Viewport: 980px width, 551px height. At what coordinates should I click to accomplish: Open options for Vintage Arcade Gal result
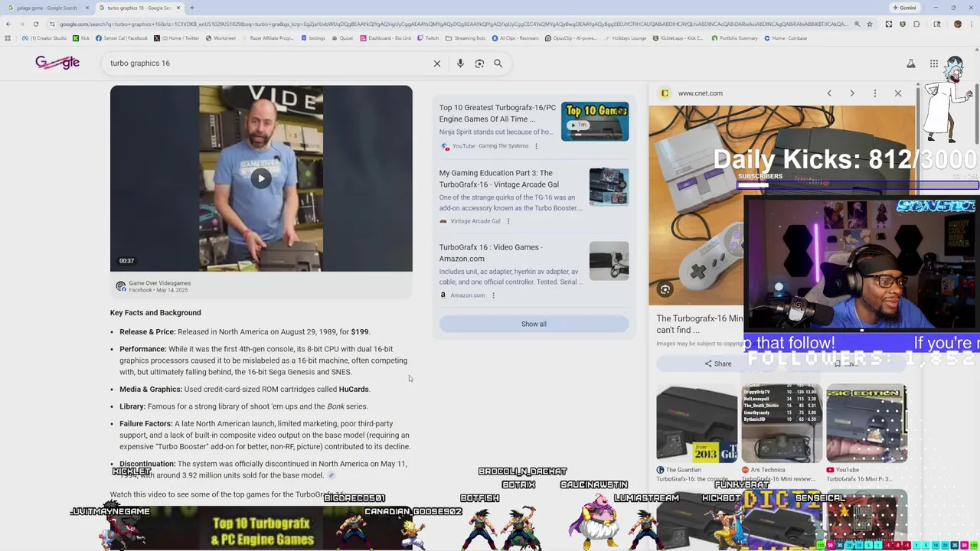pos(508,221)
